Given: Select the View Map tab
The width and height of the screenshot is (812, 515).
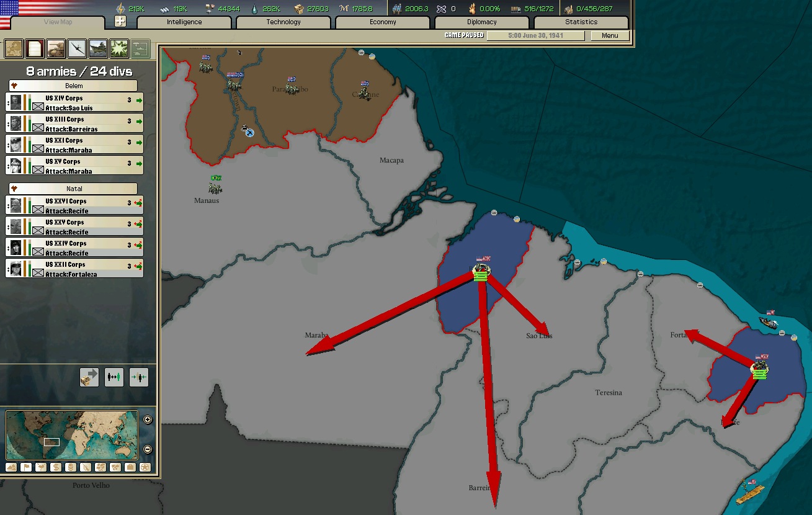Looking at the screenshot, I should click(x=58, y=22).
